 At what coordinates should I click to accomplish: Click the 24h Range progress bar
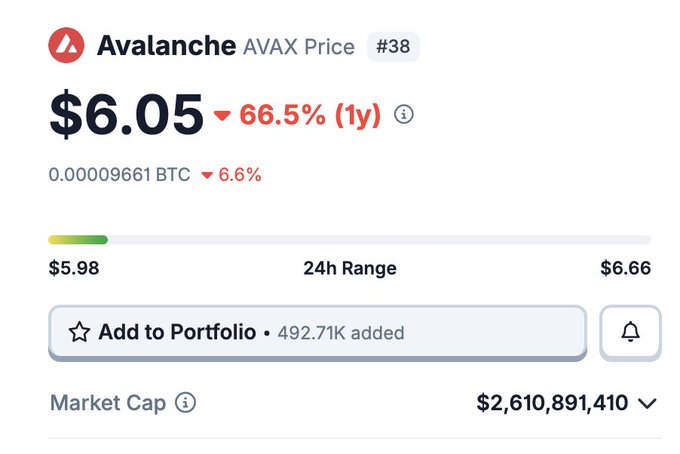click(350, 240)
